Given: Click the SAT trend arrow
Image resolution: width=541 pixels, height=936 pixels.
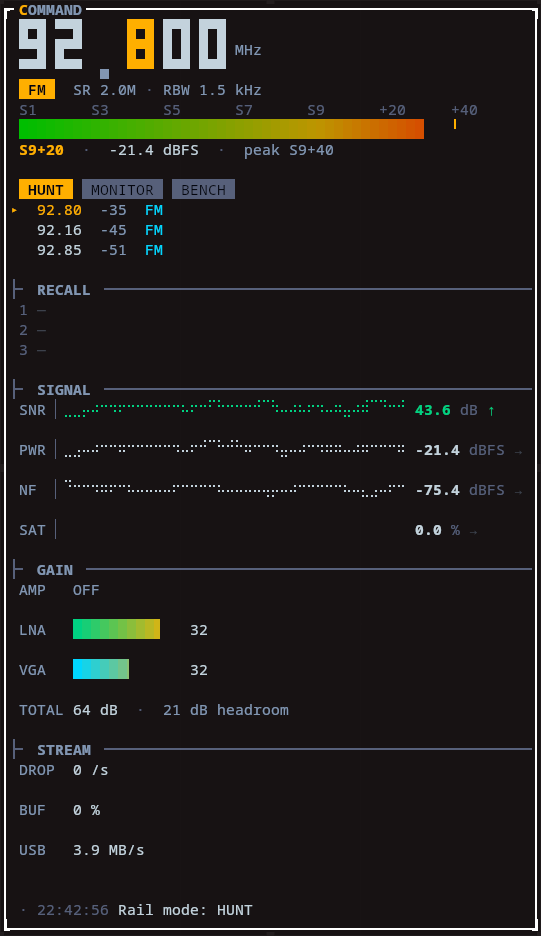Looking at the screenshot, I should click(x=474, y=531).
